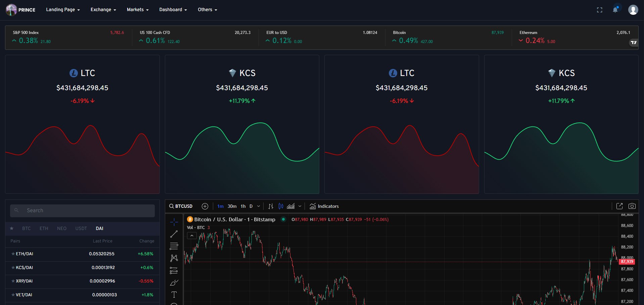The height and width of the screenshot is (305, 644).
Task: Switch to the USDT market tab
Action: click(x=81, y=228)
